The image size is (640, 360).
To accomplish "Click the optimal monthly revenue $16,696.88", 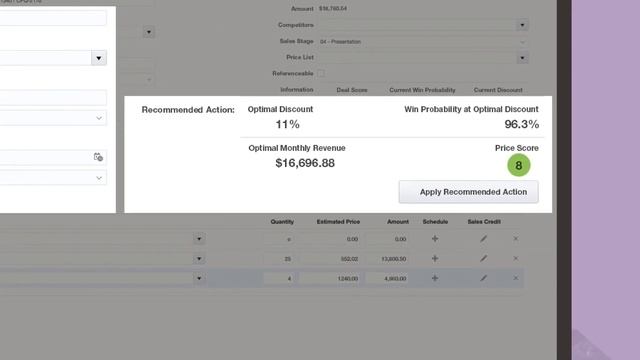I will click(305, 163).
